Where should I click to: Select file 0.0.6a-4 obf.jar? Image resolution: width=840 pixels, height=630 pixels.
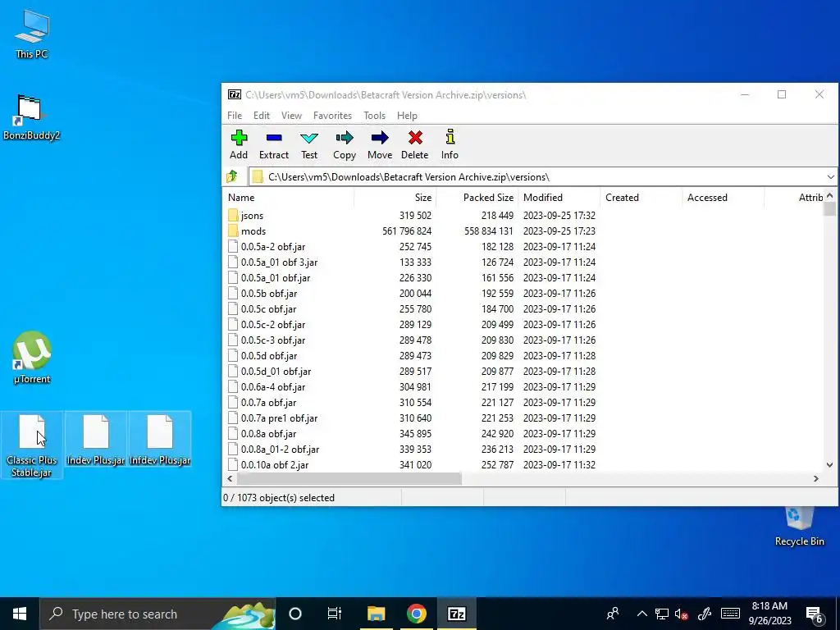(x=272, y=387)
